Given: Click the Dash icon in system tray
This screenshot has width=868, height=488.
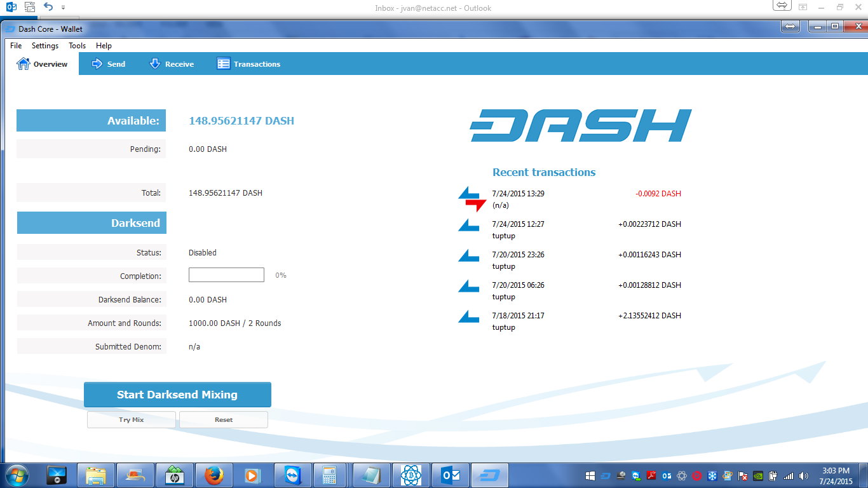Looking at the screenshot, I should point(606,476).
